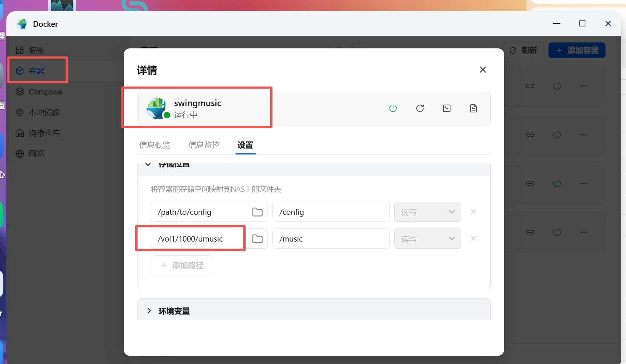626x364 pixels.
Task: Open the swingmusic terminal icon
Action: [x=447, y=108]
